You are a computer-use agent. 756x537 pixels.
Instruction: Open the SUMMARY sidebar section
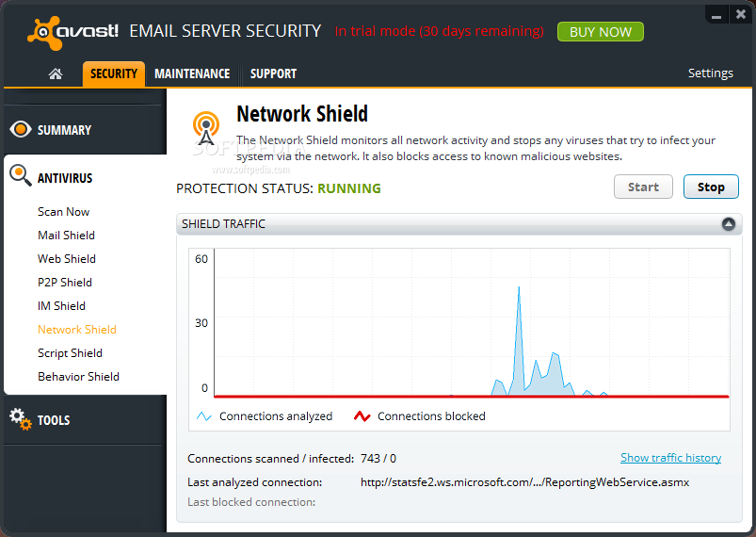point(65,130)
